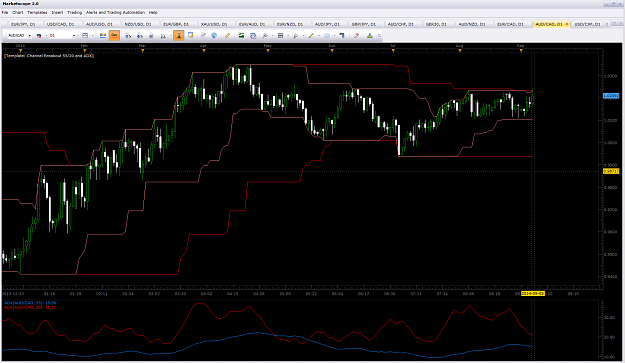Open Alerts and Trading Automation menu
This screenshot has width=625, height=363.
[115, 12]
